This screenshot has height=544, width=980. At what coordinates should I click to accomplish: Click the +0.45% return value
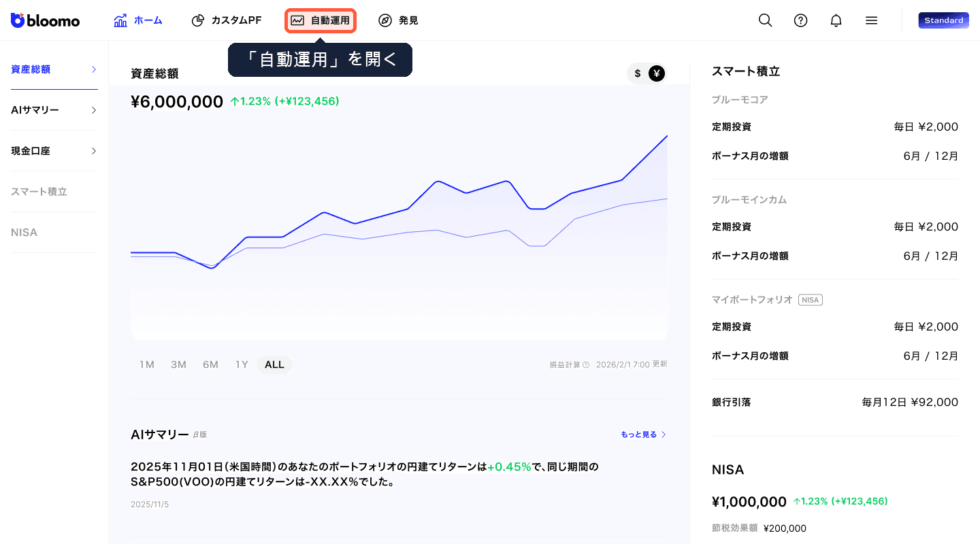[509, 467]
